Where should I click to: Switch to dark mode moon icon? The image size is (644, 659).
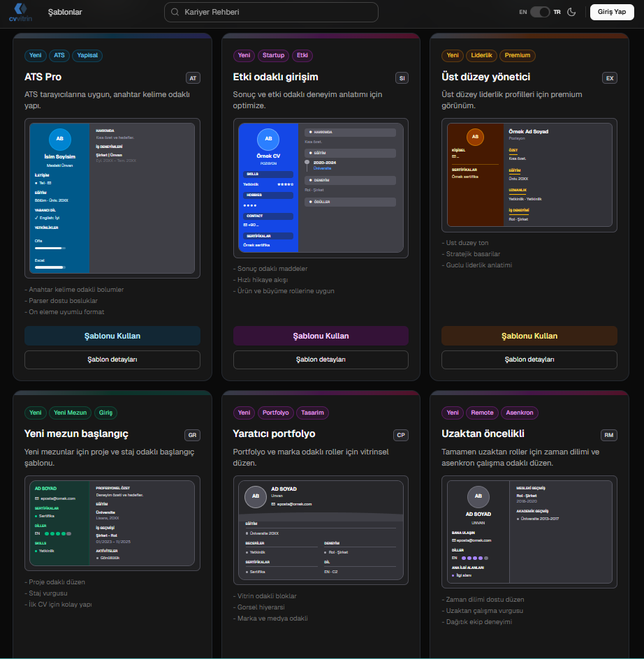click(571, 12)
